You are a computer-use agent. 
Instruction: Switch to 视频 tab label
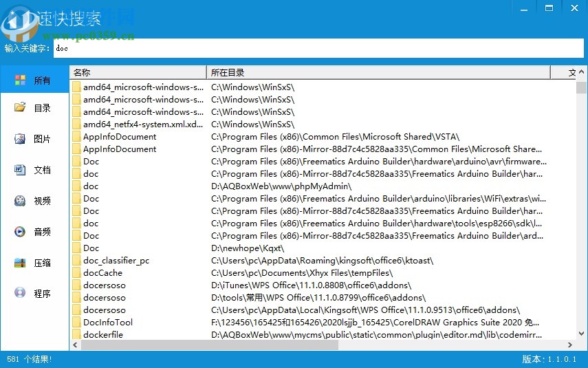pos(42,201)
